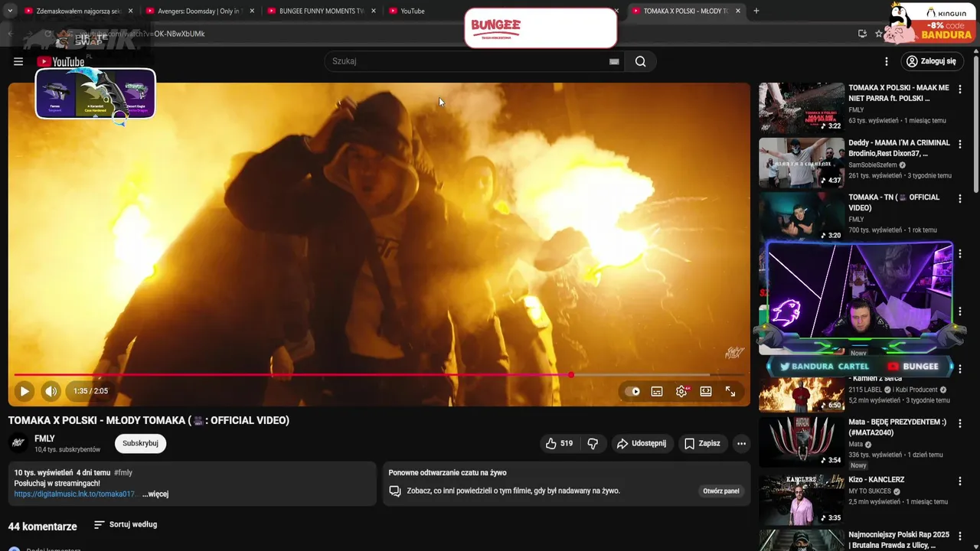Image resolution: width=980 pixels, height=551 pixels.
Task: Open the FMLY channel name link
Action: point(44,439)
